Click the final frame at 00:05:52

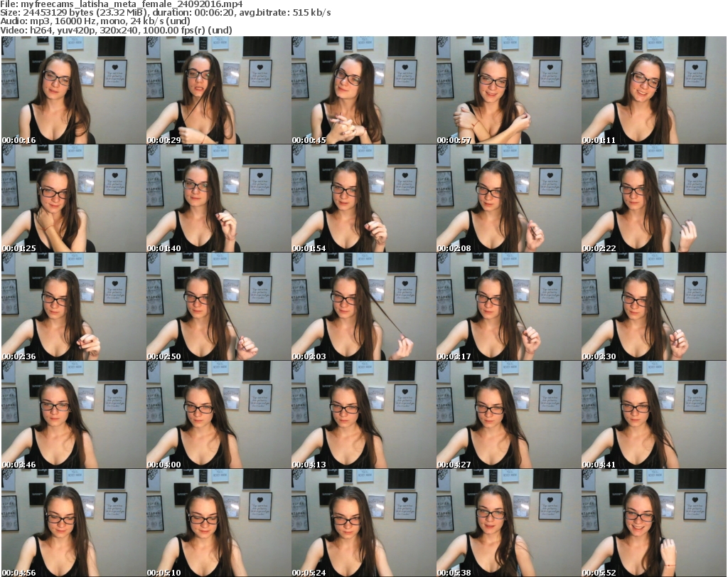(653, 523)
